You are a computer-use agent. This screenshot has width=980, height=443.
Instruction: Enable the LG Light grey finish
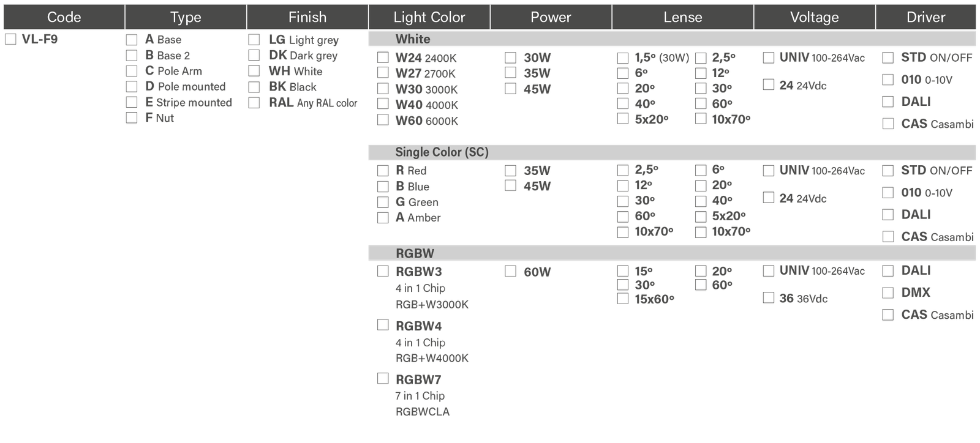coord(254,40)
